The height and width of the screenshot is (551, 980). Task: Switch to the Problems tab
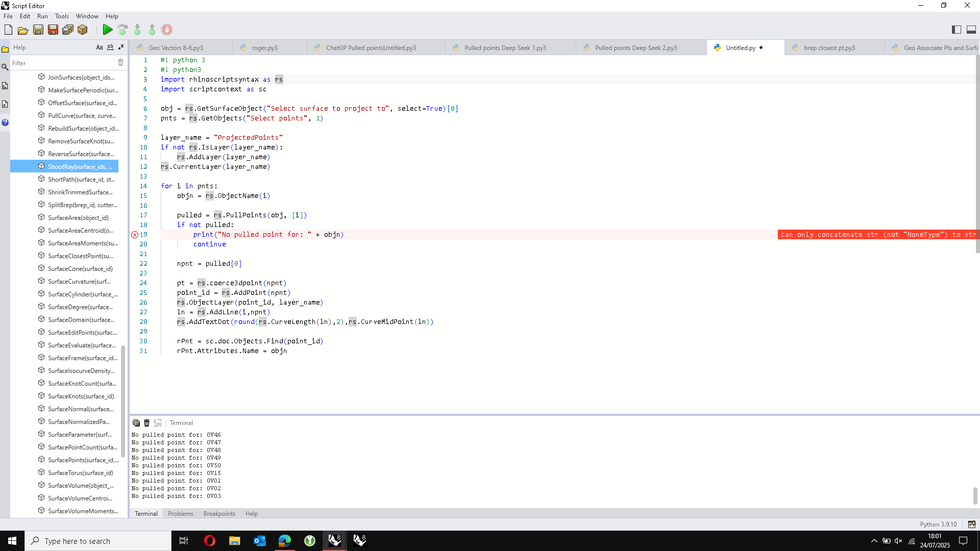(180, 514)
